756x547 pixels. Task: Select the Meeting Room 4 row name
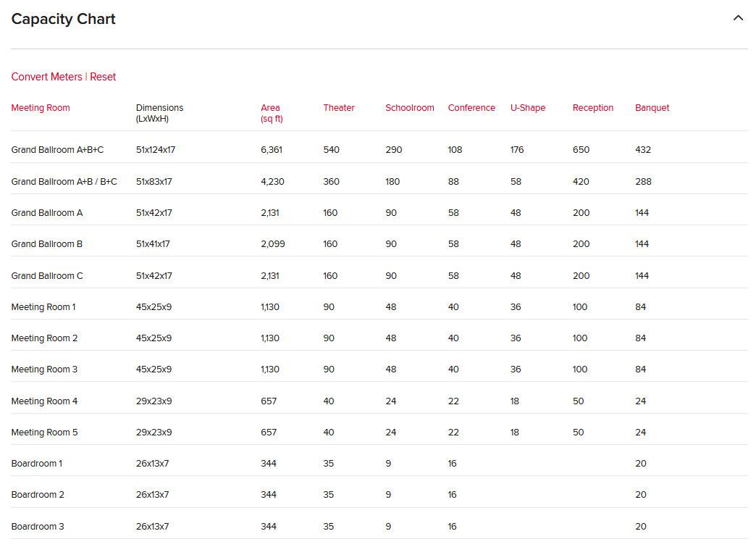pos(44,401)
